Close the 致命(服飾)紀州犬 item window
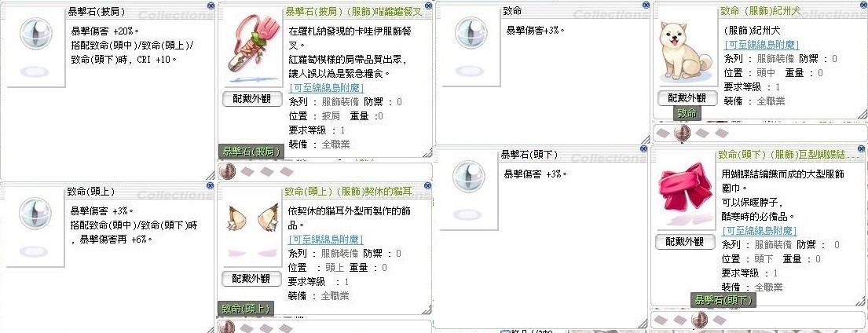The image size is (868, 333). [x=863, y=5]
